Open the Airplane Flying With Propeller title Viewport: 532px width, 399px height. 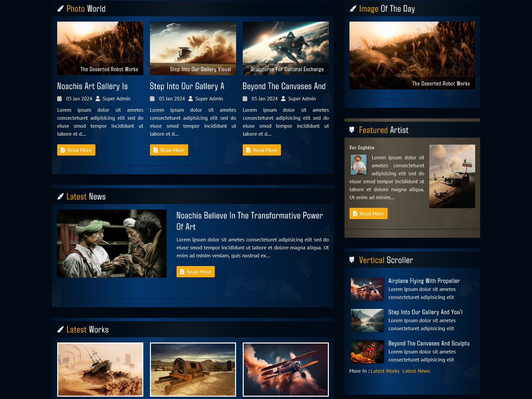pyautogui.click(x=424, y=281)
